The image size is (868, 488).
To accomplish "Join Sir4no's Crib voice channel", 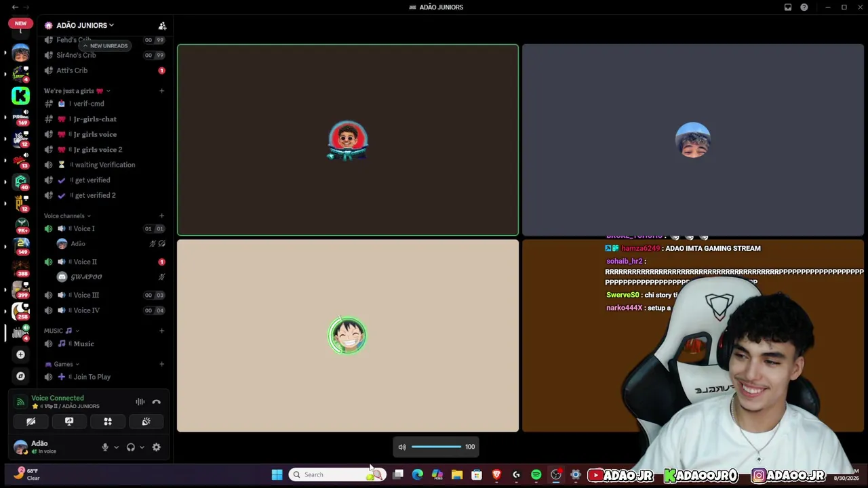I will coord(104,55).
